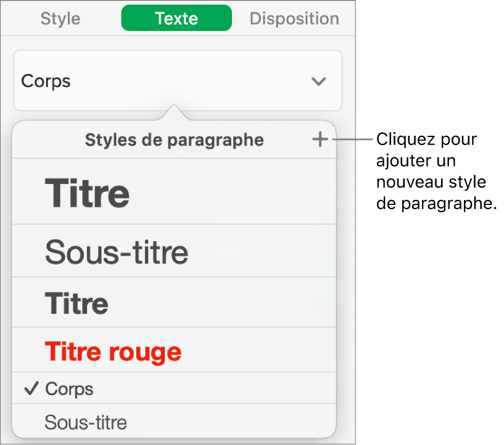Screen dimensions: 504x445
Task: Select the active Texte tab
Action: click(x=176, y=19)
